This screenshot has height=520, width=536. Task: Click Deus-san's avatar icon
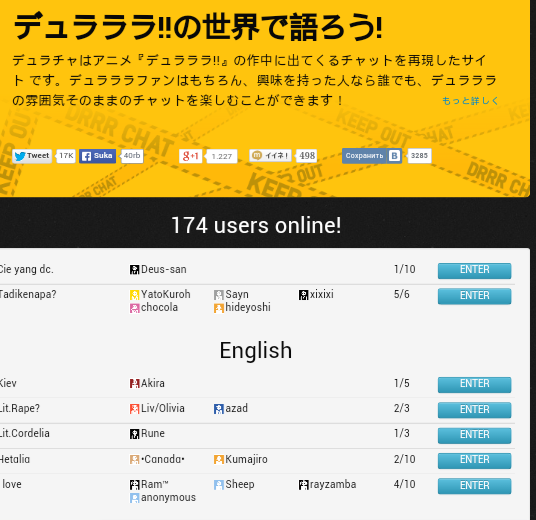135,270
